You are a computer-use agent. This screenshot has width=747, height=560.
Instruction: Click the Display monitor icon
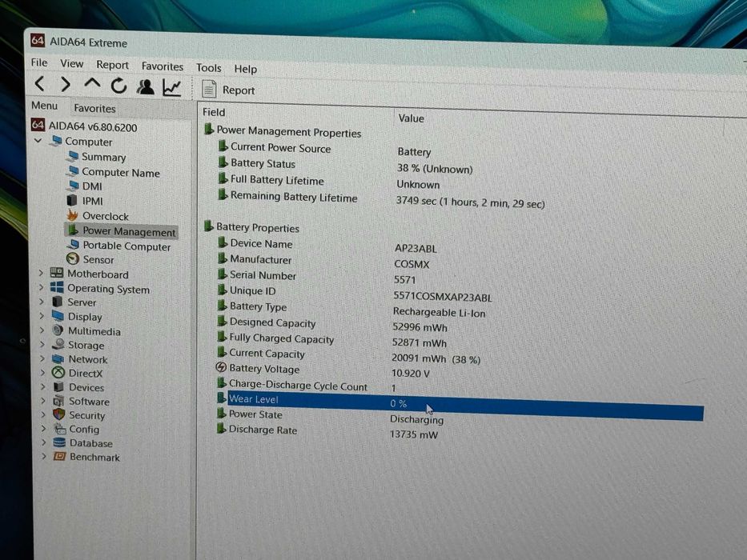[58, 316]
